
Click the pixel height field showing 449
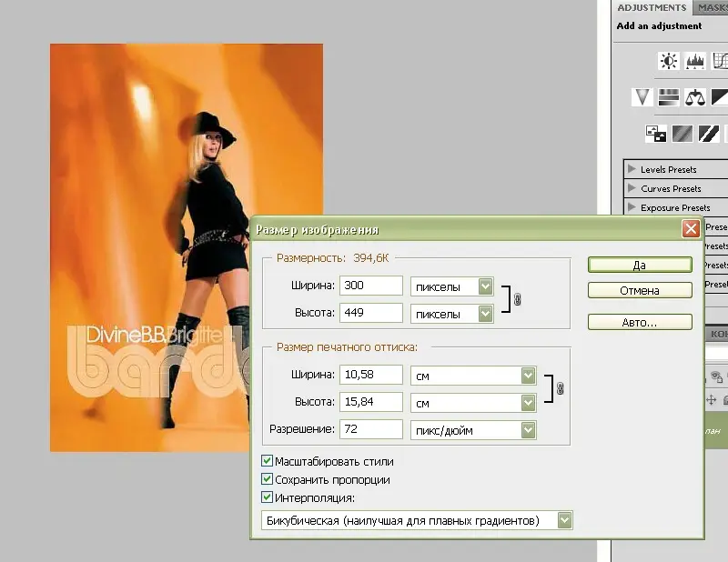coord(371,313)
